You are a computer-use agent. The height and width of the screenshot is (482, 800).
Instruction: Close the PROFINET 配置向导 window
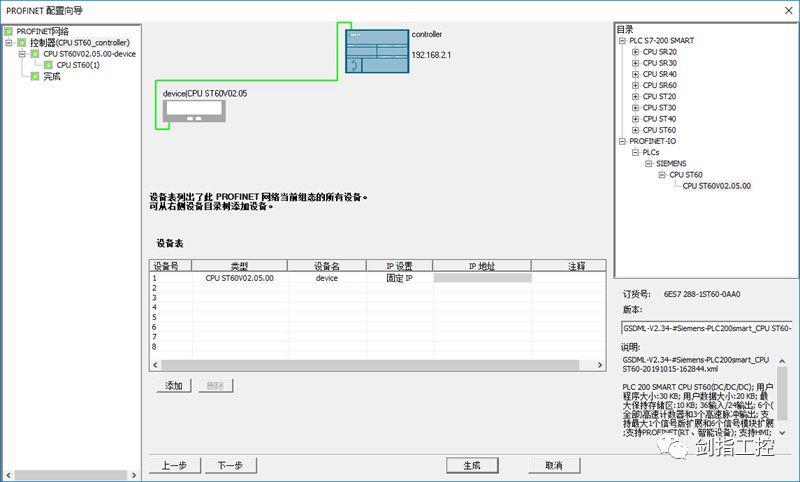(x=788, y=10)
